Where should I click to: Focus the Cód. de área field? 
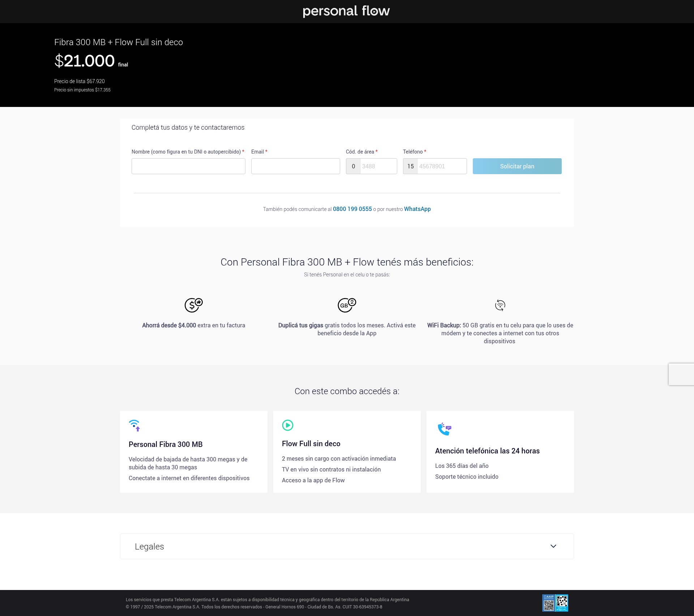click(x=378, y=166)
